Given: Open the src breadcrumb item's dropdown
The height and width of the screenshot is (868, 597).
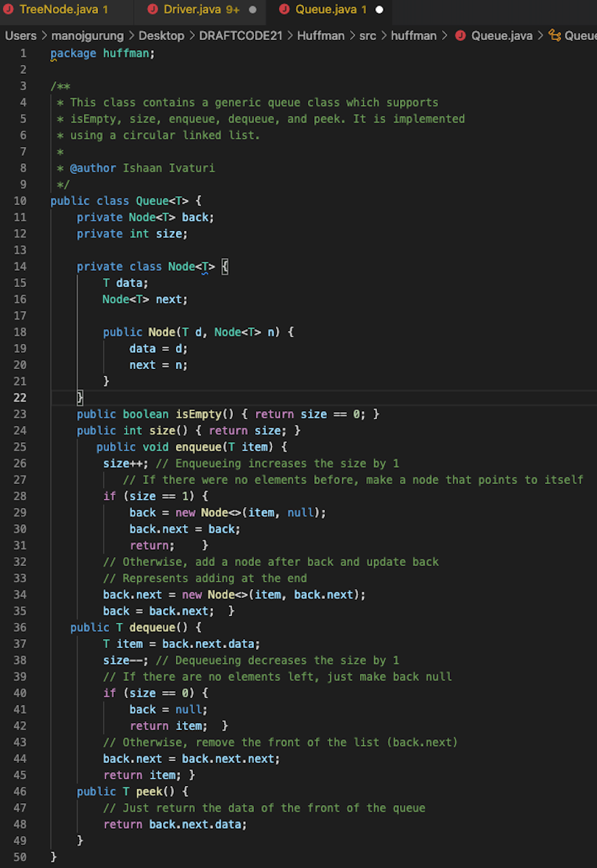Looking at the screenshot, I should click(368, 35).
